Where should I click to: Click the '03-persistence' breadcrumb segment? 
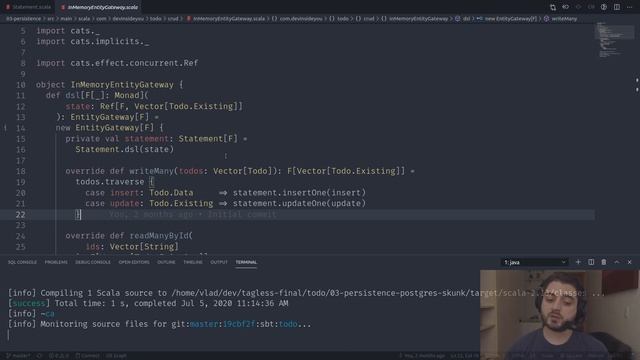[23, 18]
